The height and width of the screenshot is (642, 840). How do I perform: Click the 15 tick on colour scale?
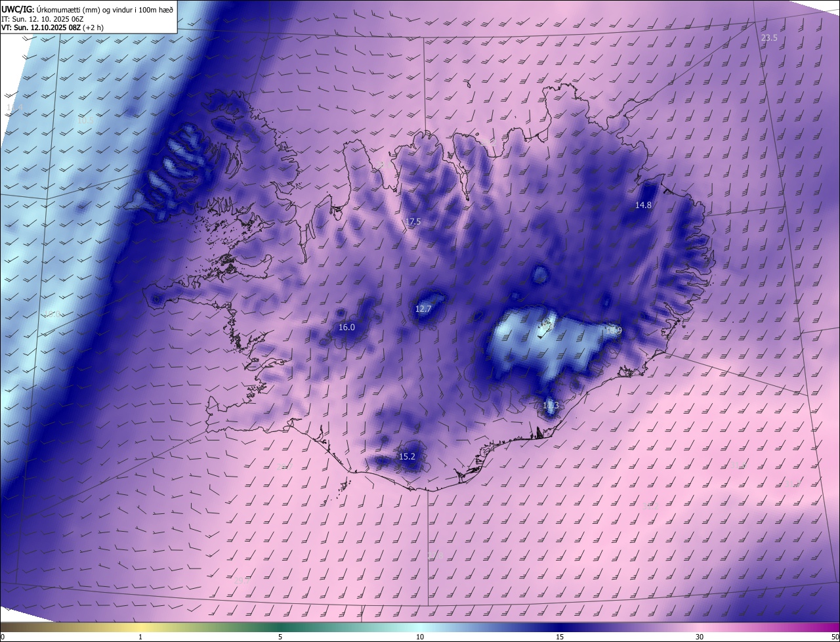tap(560, 637)
